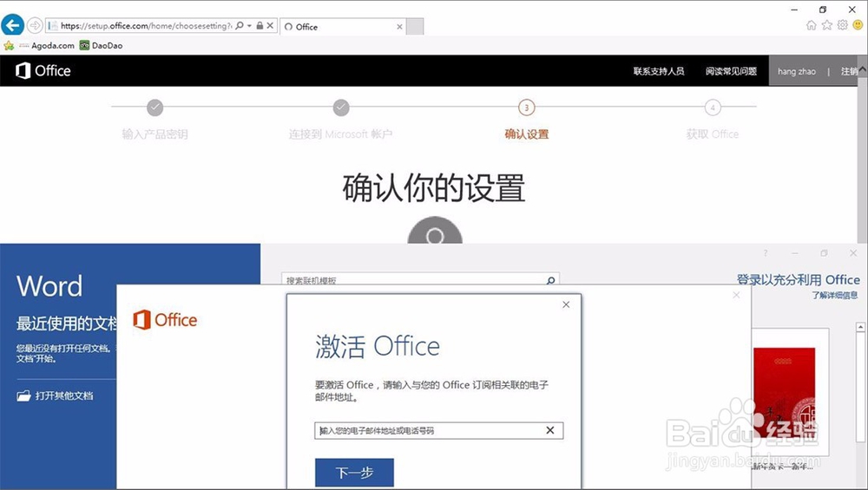The height and width of the screenshot is (490, 868).
Task: Go back using the browser back arrow
Action: tap(12, 25)
